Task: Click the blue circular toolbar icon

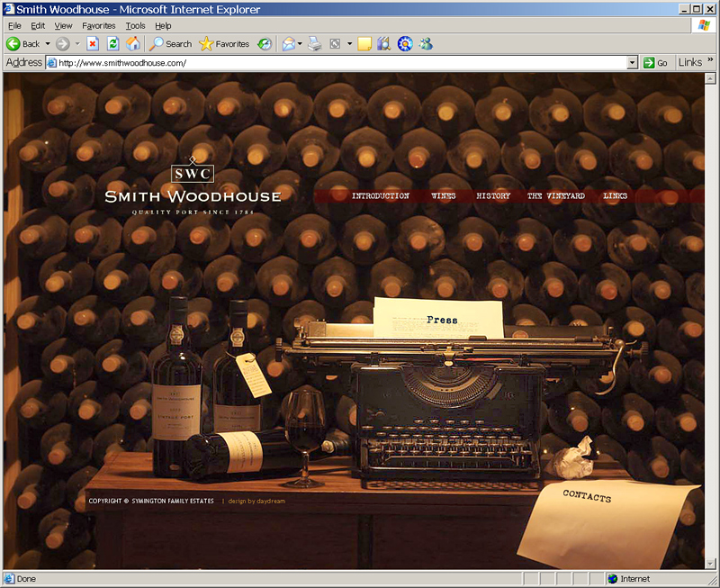Action: 405,44
